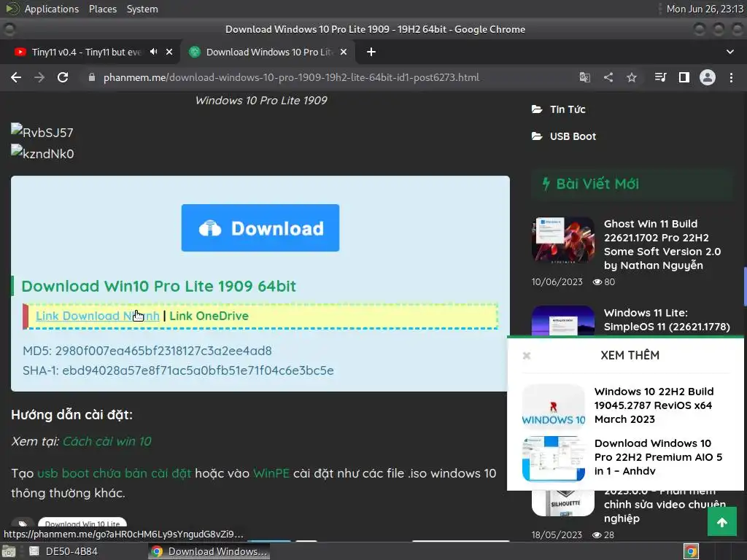Open the Ghost Win 11 Build 22621.1702 article
The image size is (747, 560).
[662, 244]
